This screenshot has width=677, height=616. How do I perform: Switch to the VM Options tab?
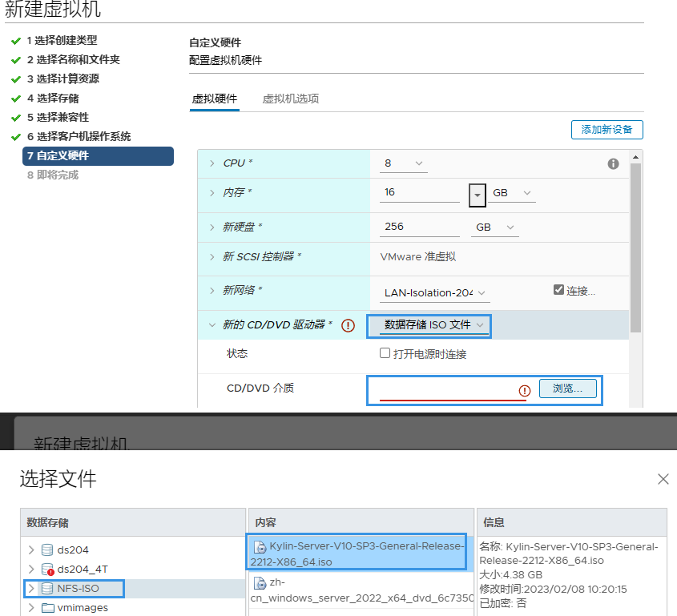click(x=291, y=99)
